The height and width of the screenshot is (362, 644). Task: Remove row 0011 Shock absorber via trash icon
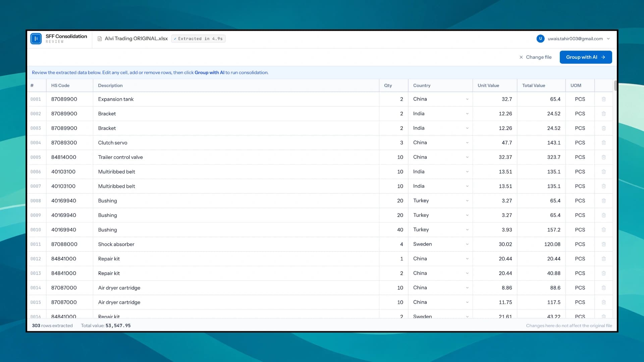tap(604, 244)
